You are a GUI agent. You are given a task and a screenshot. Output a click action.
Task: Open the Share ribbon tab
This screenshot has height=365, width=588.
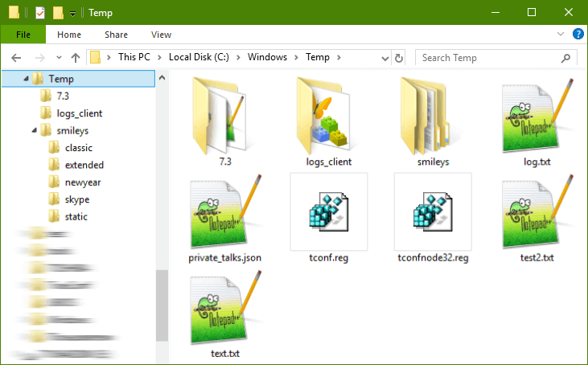click(116, 35)
